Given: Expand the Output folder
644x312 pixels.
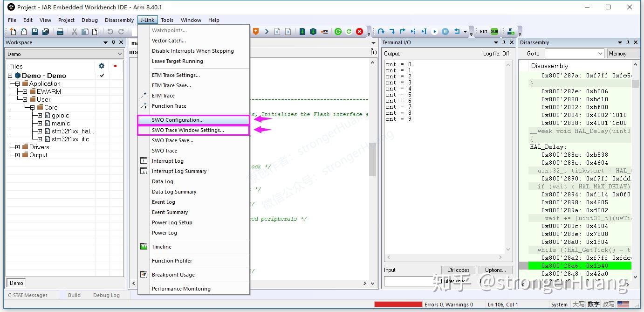Looking at the screenshot, I should 17,155.
